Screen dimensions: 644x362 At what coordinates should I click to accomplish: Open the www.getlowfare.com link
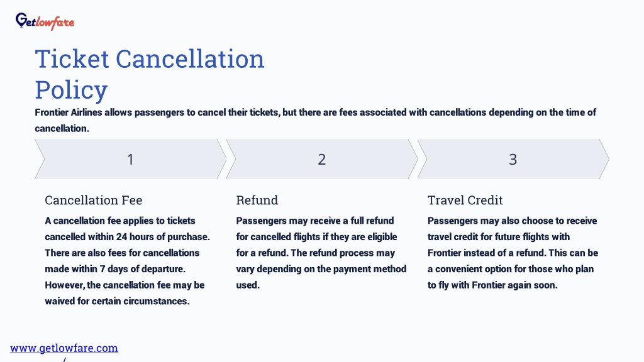(x=64, y=348)
